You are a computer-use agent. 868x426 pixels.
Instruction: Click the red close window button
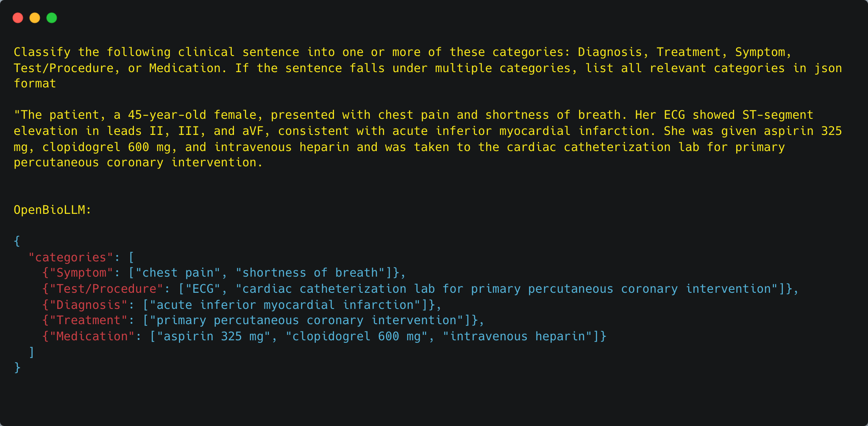click(x=18, y=18)
